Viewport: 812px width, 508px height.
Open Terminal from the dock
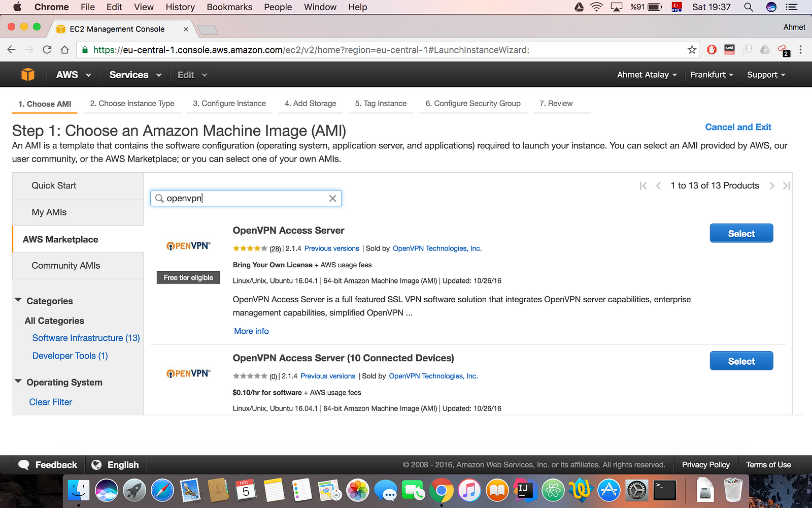click(665, 491)
